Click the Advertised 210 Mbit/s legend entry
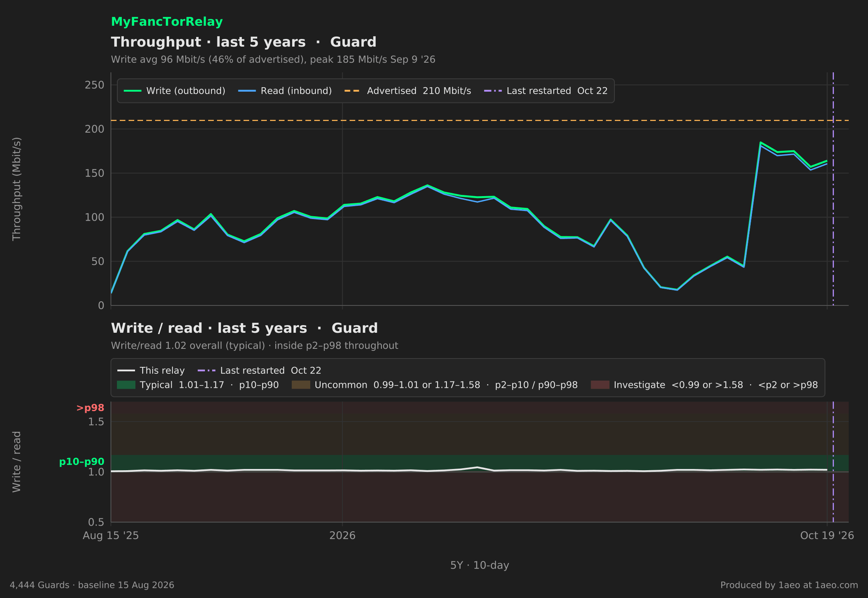Screen dimensions: 868x598 407,91
